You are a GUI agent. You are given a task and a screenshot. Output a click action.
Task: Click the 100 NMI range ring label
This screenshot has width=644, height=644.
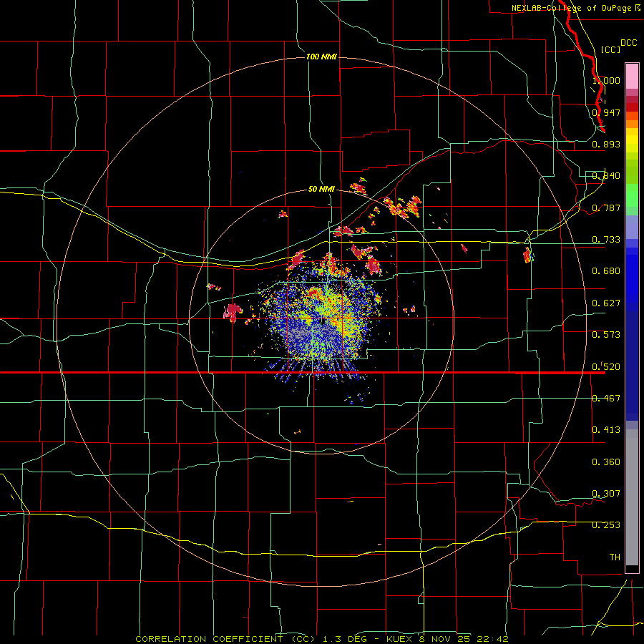pos(321,57)
